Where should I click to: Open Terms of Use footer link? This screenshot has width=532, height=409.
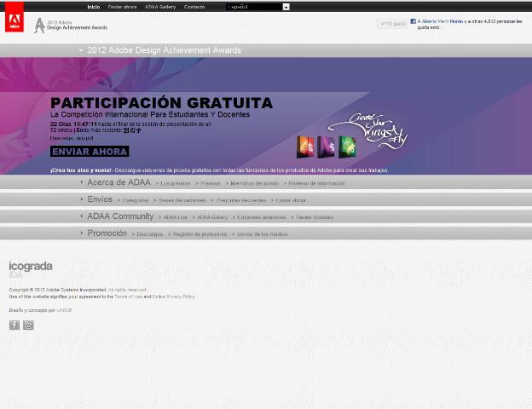128,297
